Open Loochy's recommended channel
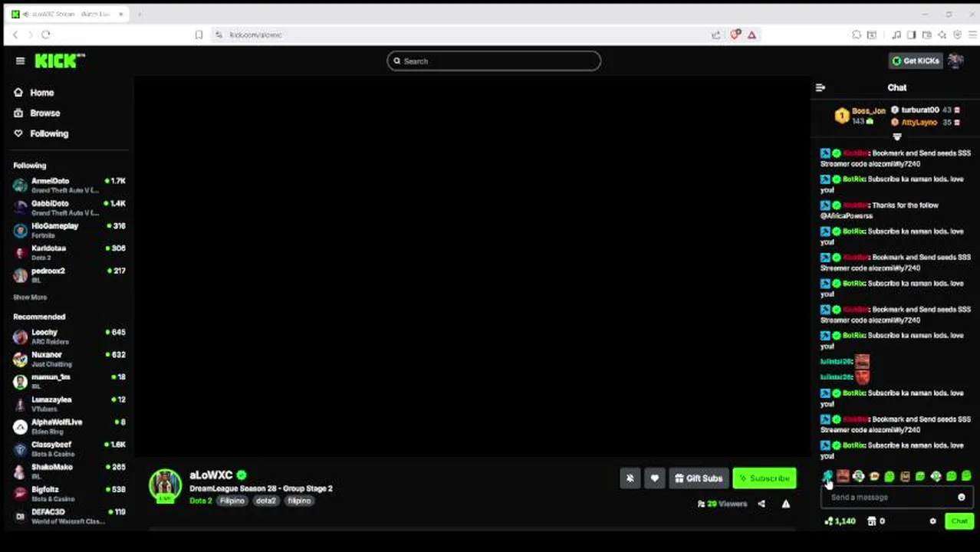 (69, 337)
